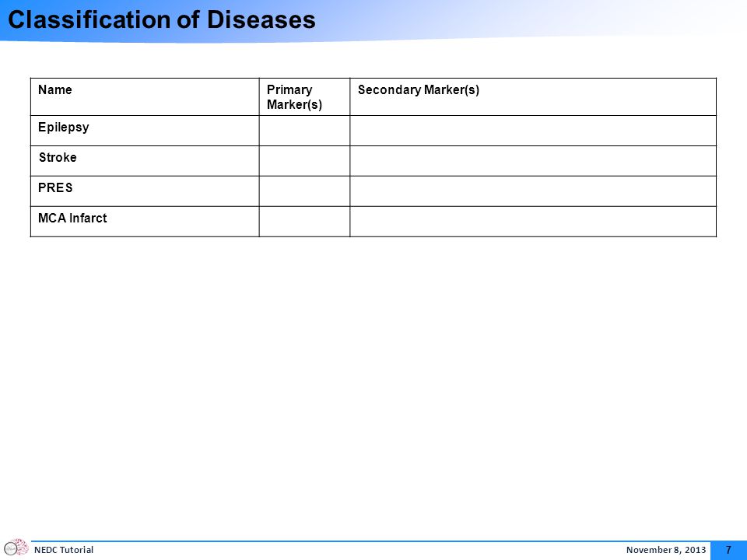Screen dimensions: 747x560
Task: Select the 'Epilepsy' table row label
Action: coord(63,128)
